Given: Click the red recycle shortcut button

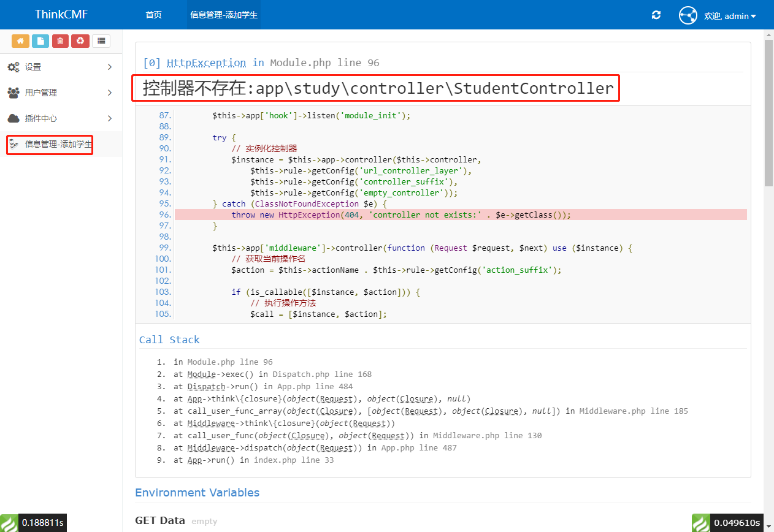Looking at the screenshot, I should click(x=80, y=41).
